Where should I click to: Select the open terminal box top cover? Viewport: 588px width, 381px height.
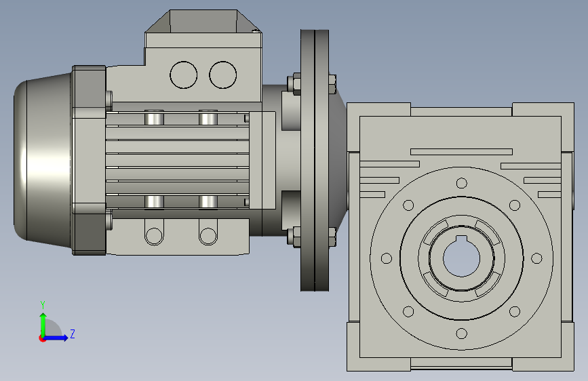click(x=203, y=22)
